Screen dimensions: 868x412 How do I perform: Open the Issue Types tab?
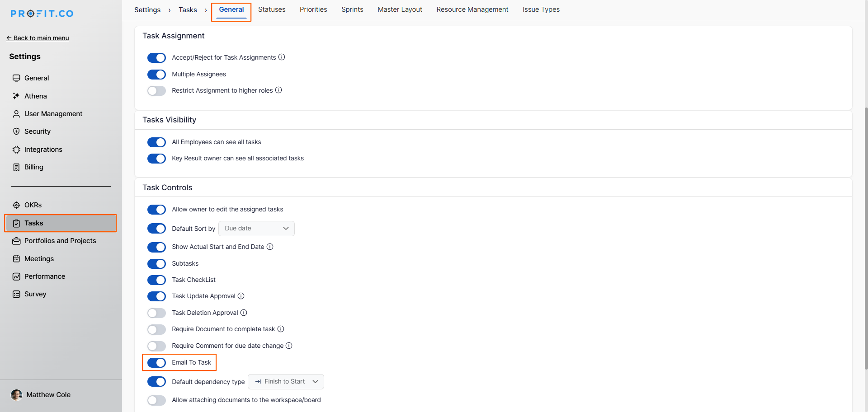541,9
